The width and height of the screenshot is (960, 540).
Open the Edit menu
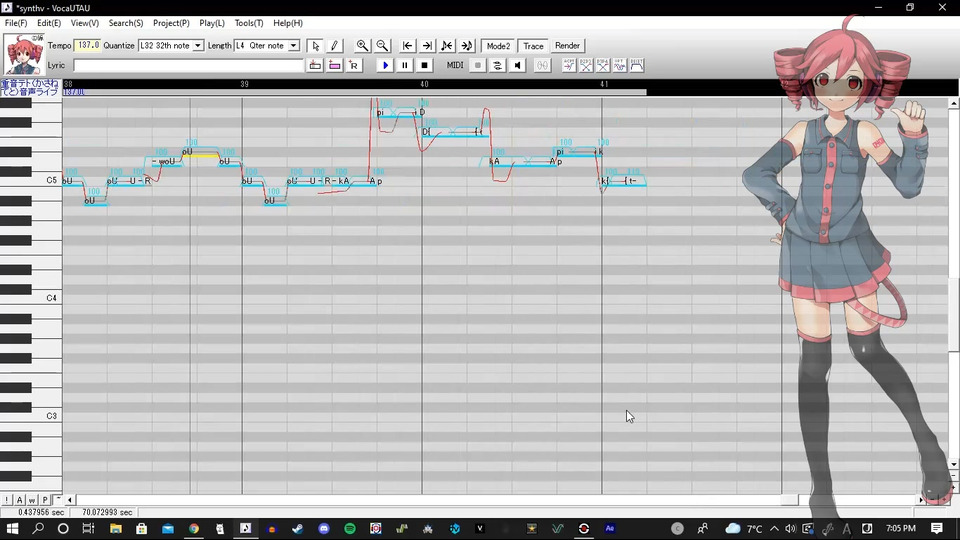(49, 23)
